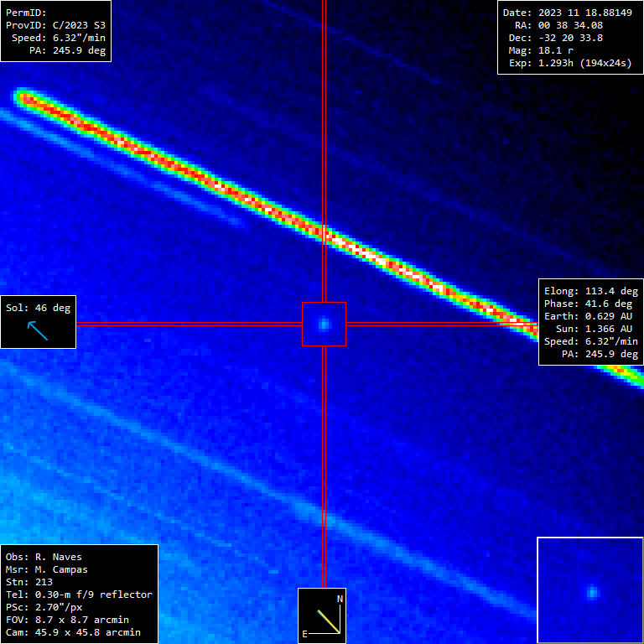Click the Tel: 0.30-m f/9 reflector text
The width and height of the screenshot is (644, 644).
(79, 595)
